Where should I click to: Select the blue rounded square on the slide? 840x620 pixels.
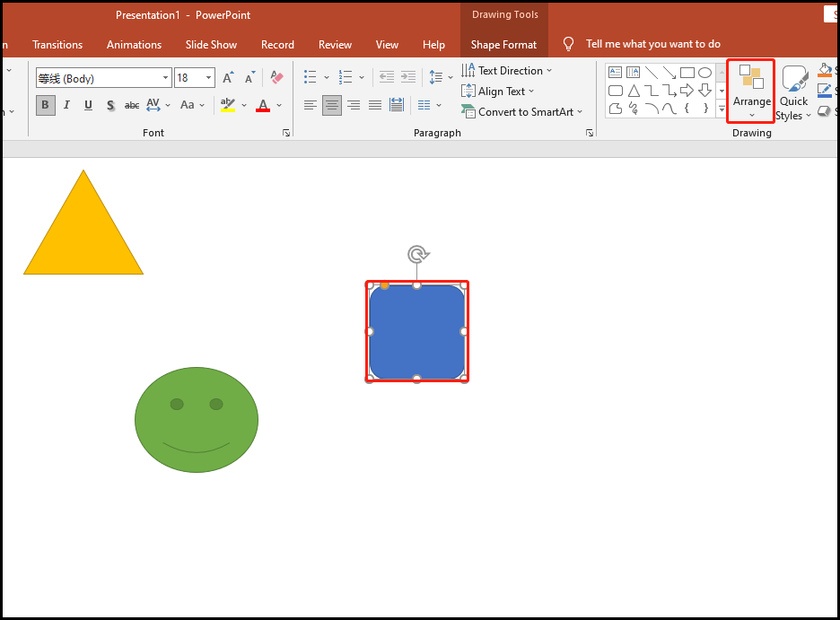(417, 331)
